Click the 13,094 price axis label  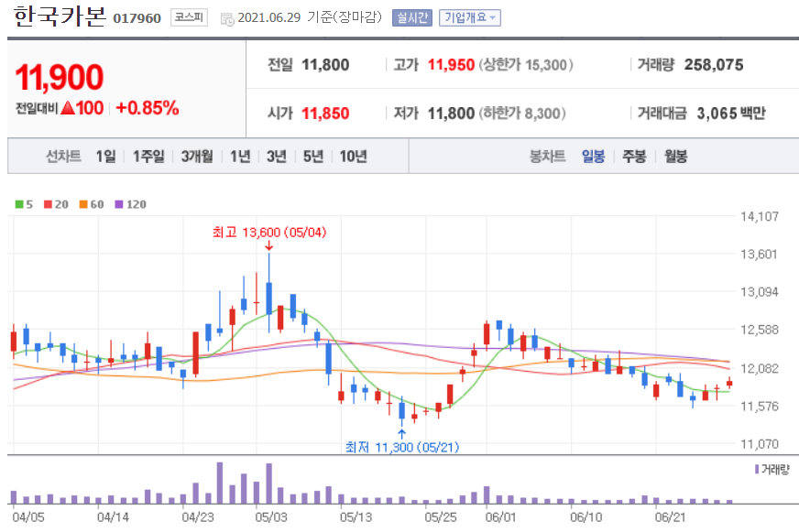(x=760, y=292)
